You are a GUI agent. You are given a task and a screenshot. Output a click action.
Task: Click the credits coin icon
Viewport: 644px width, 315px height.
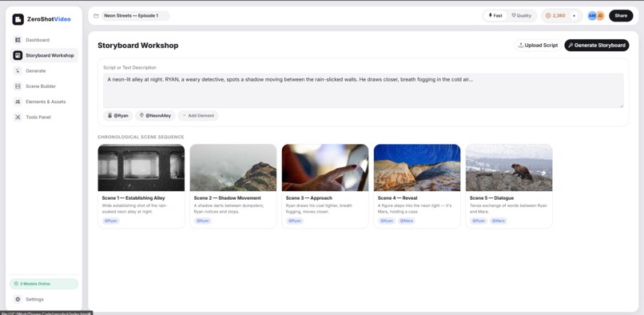tap(548, 16)
